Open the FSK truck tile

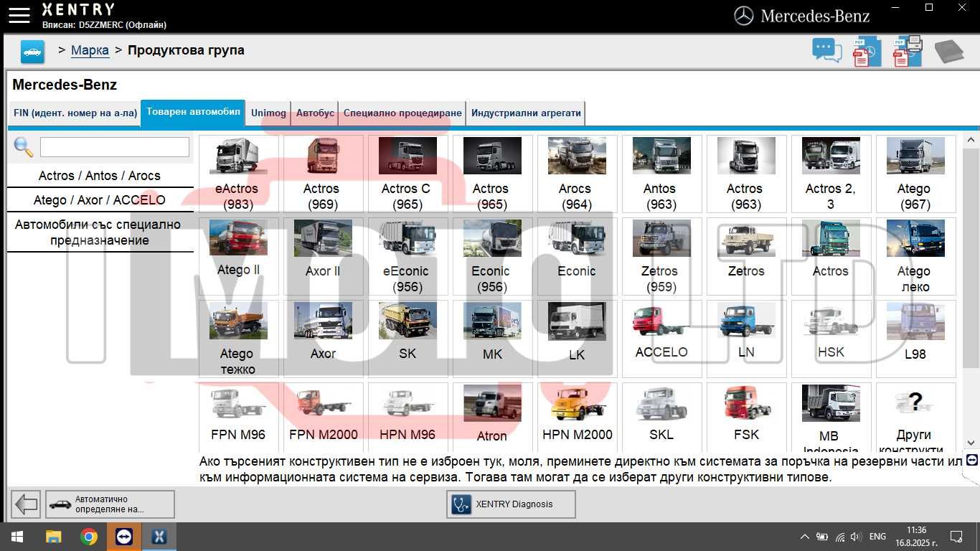(746, 417)
